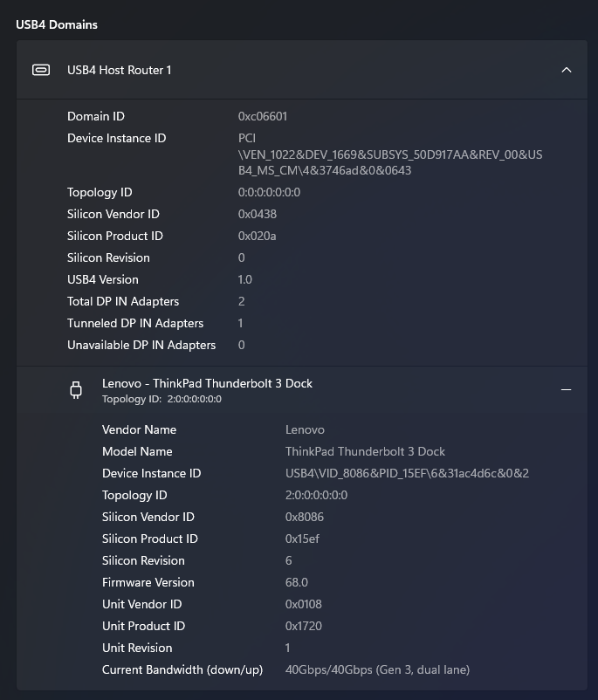Select the dock's USB4\VID_8086 instance ID

tap(407, 473)
